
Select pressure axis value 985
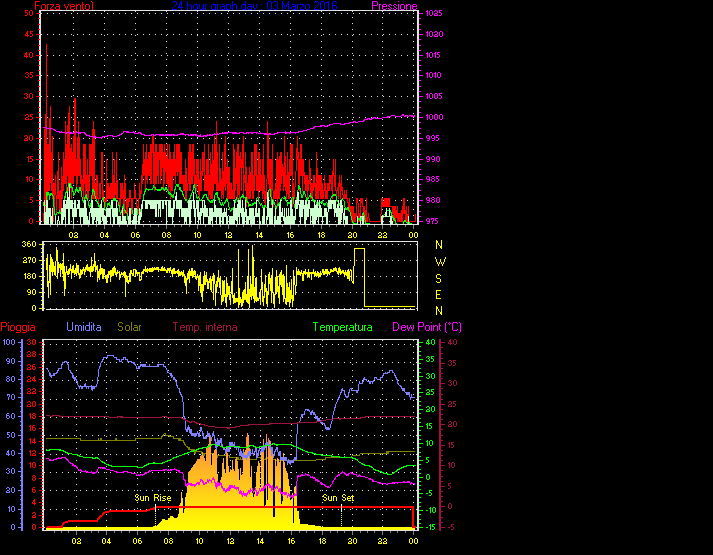tap(432, 180)
